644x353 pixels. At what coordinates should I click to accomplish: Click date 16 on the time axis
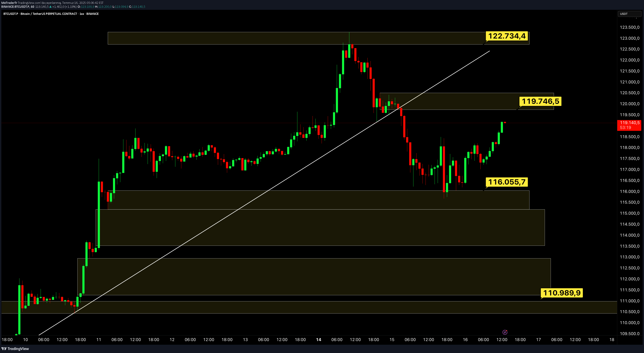(x=465, y=340)
